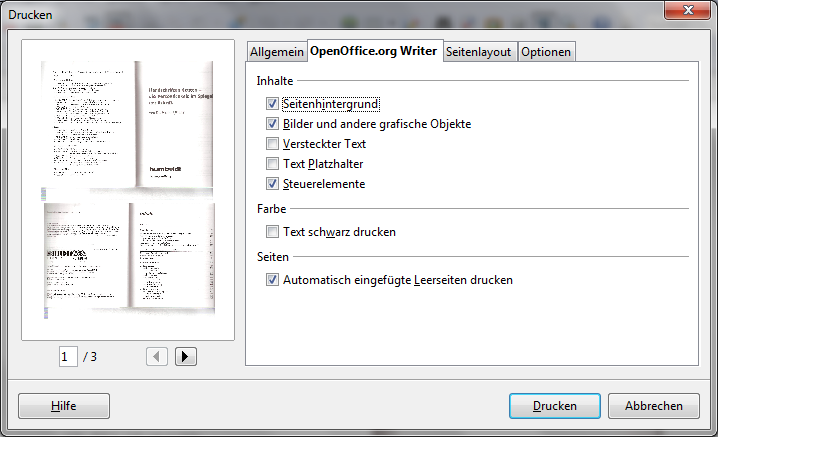Uncheck the Seitenhintergrund checkbox

tap(272, 104)
